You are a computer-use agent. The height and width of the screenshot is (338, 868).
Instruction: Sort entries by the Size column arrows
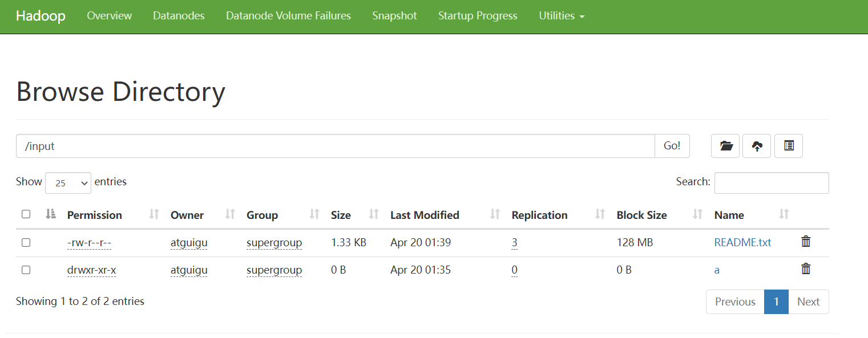pyautogui.click(x=374, y=214)
